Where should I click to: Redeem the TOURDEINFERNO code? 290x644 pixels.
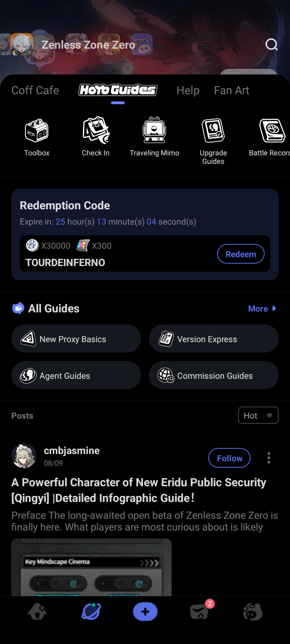click(x=240, y=254)
